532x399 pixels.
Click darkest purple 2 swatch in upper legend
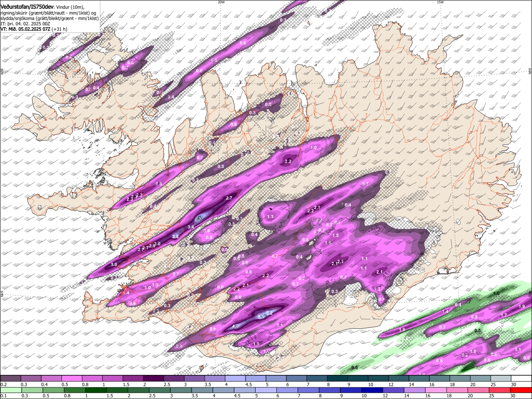pos(153,379)
